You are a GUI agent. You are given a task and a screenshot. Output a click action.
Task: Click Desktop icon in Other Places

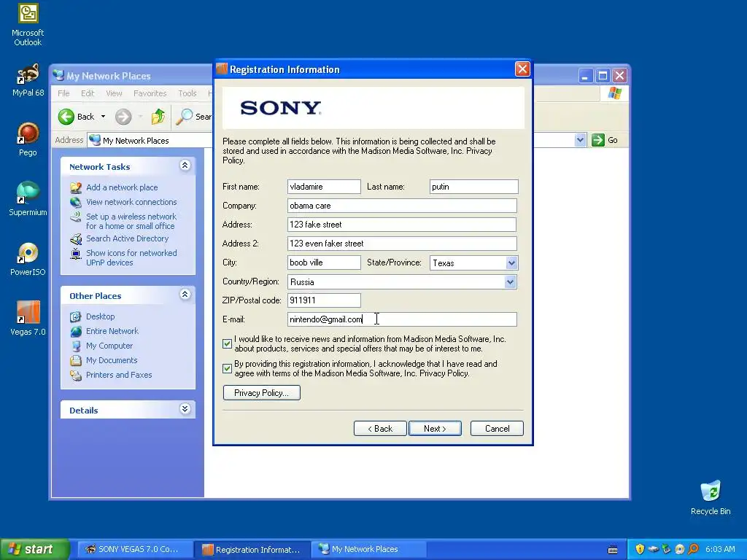pos(76,316)
